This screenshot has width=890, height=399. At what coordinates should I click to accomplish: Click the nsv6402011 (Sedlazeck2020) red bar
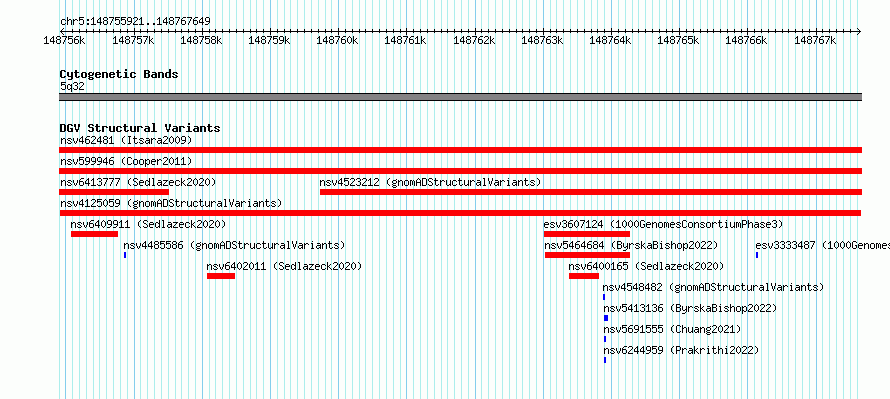point(221,276)
